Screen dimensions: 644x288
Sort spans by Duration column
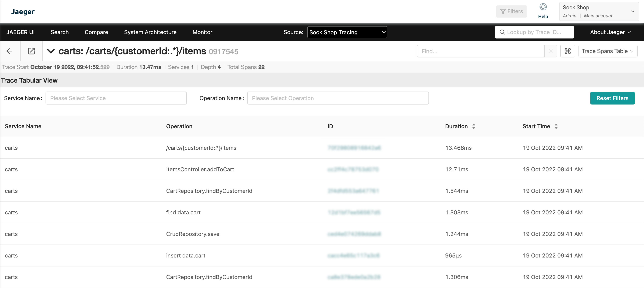tap(473, 126)
